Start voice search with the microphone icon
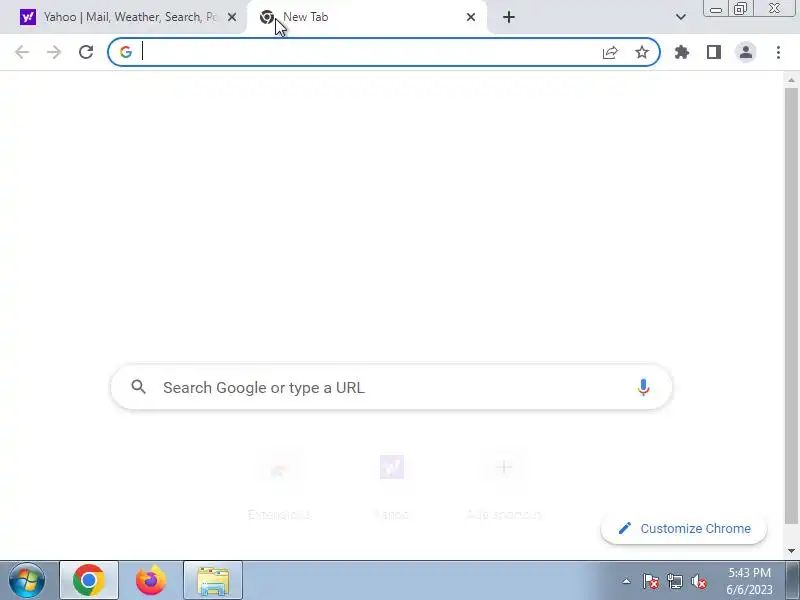 click(x=643, y=388)
